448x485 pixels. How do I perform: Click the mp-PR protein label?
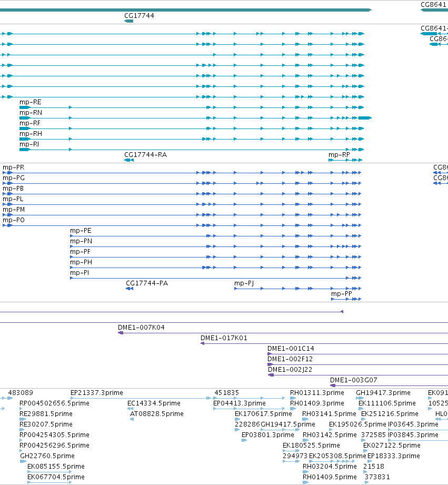[x=13, y=167]
